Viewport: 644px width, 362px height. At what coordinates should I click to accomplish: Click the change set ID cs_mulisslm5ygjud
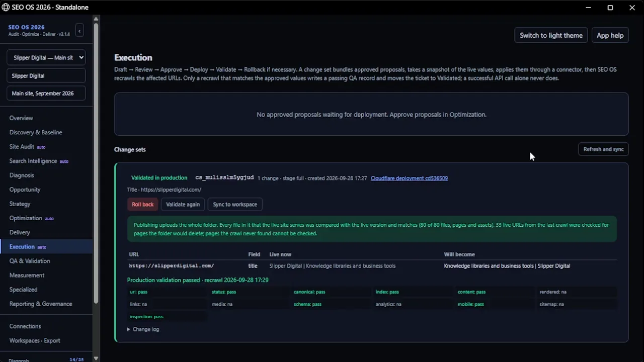(x=224, y=178)
